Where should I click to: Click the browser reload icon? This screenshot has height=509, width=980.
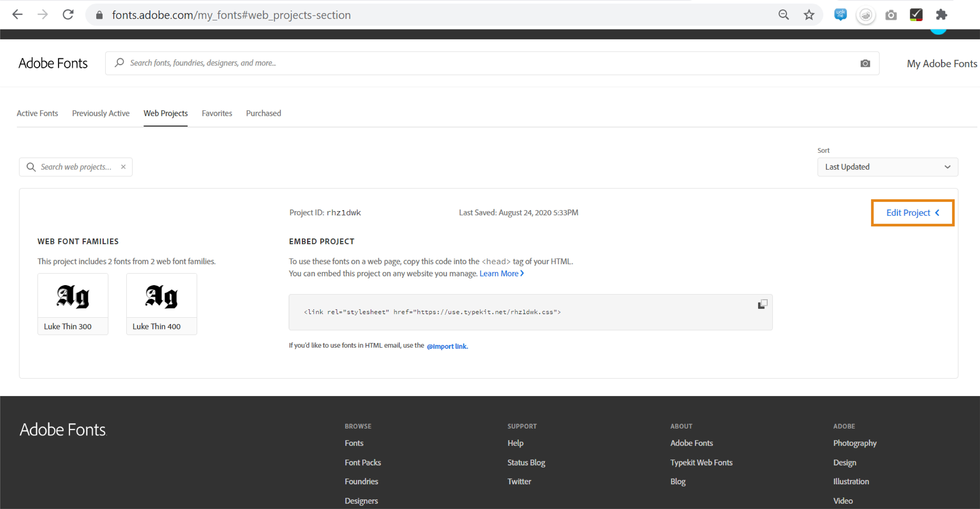pos(68,15)
